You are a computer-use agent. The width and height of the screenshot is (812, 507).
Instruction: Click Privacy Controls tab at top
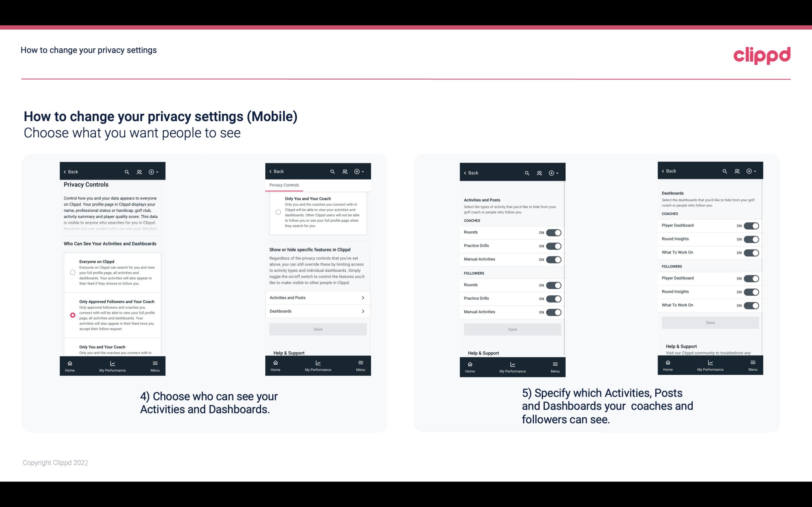(284, 185)
